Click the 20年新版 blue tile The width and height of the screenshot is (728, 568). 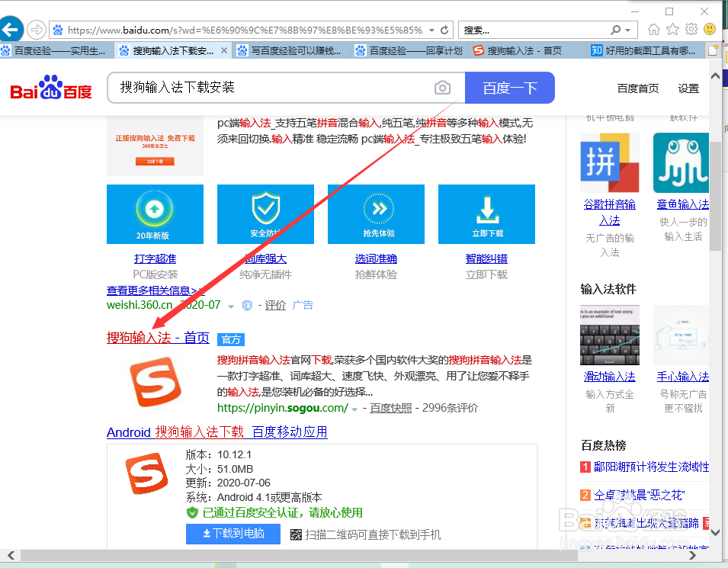[155, 214]
